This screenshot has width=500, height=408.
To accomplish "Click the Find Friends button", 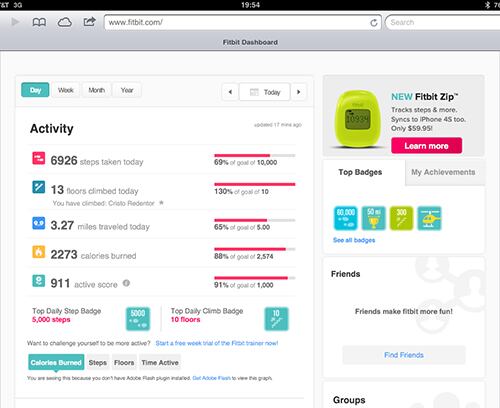I will click(404, 355).
